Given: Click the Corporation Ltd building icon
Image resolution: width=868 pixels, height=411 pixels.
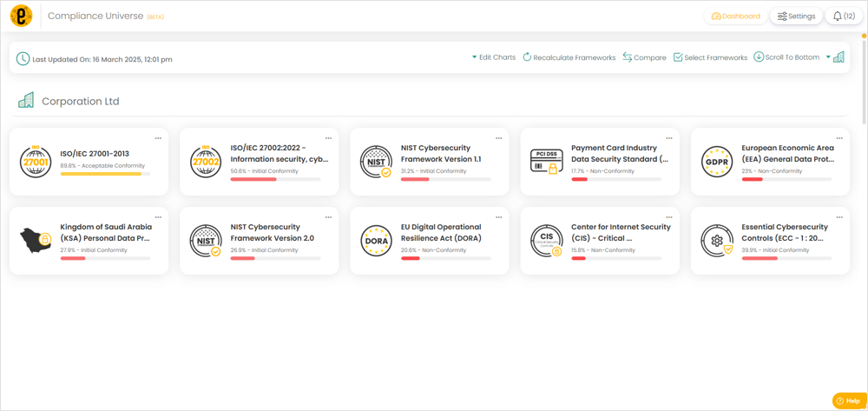Looking at the screenshot, I should click(x=26, y=100).
